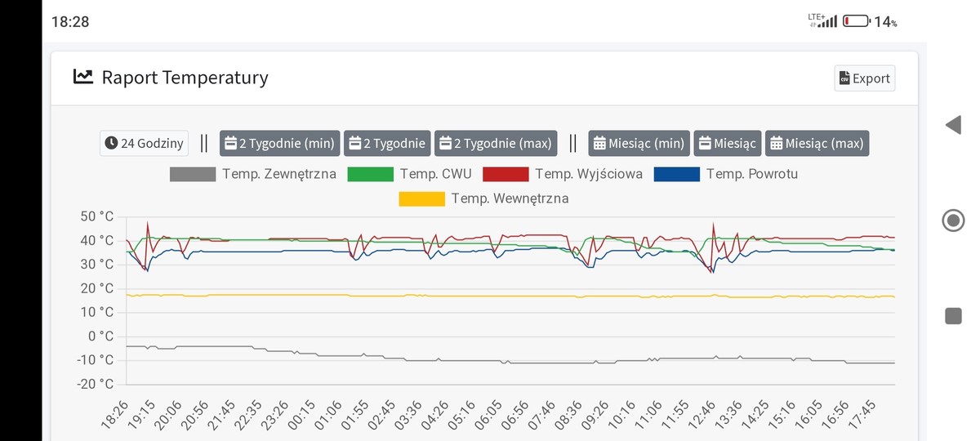Show the 2 Tygodnie (min) range
Screen dimensions: 980x441
point(279,143)
